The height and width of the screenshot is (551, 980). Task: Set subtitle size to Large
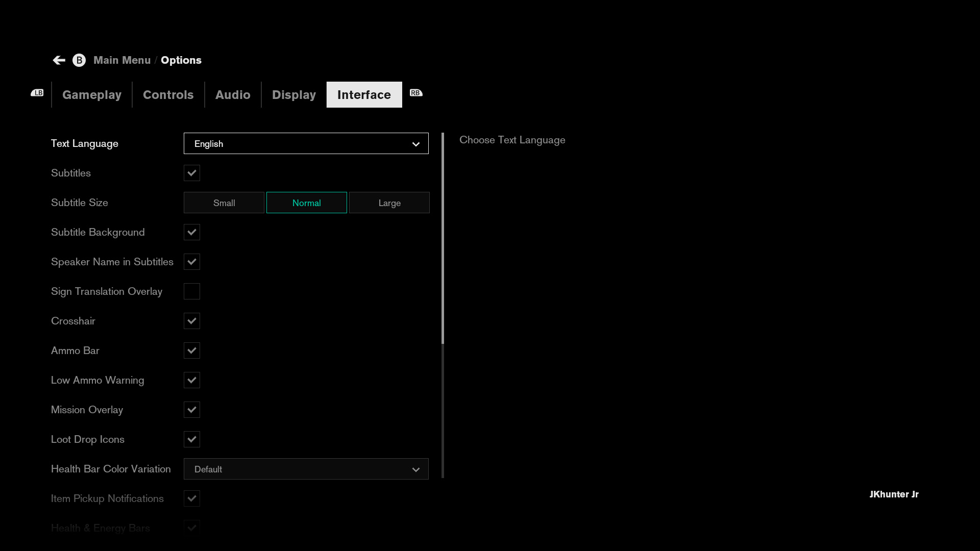(389, 203)
